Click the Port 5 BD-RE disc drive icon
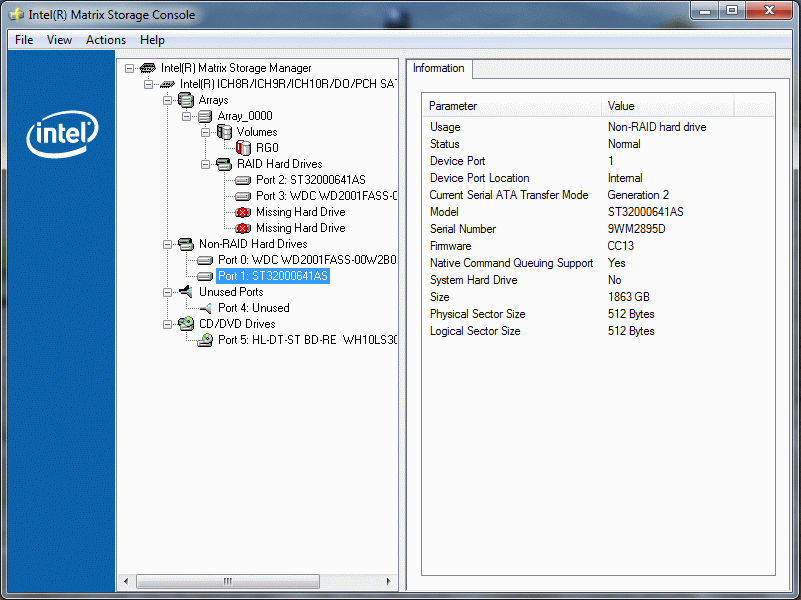Screen dimensions: 801x600 coord(205,340)
